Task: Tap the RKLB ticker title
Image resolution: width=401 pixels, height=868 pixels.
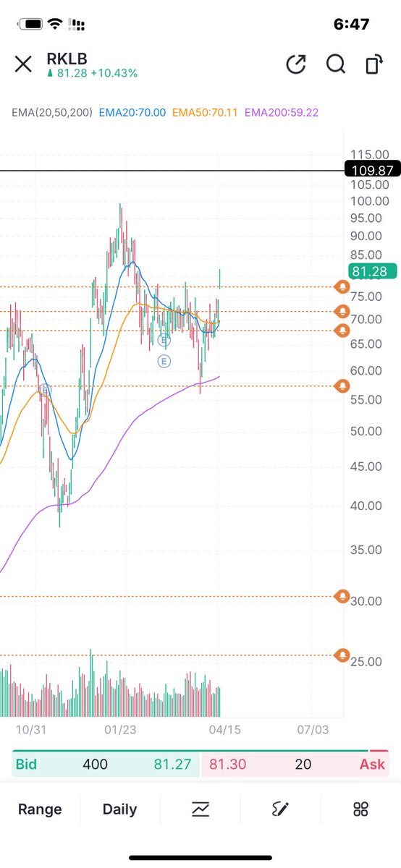Action: [67, 59]
